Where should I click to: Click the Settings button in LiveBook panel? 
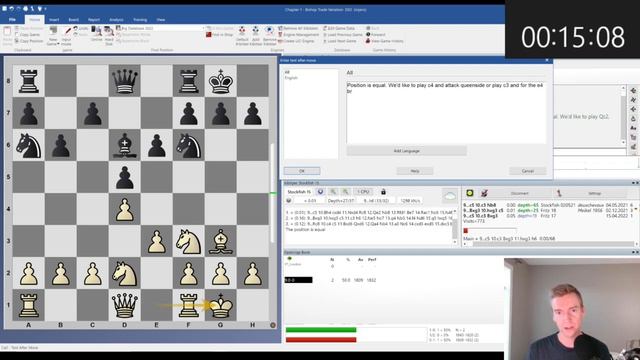(594, 193)
